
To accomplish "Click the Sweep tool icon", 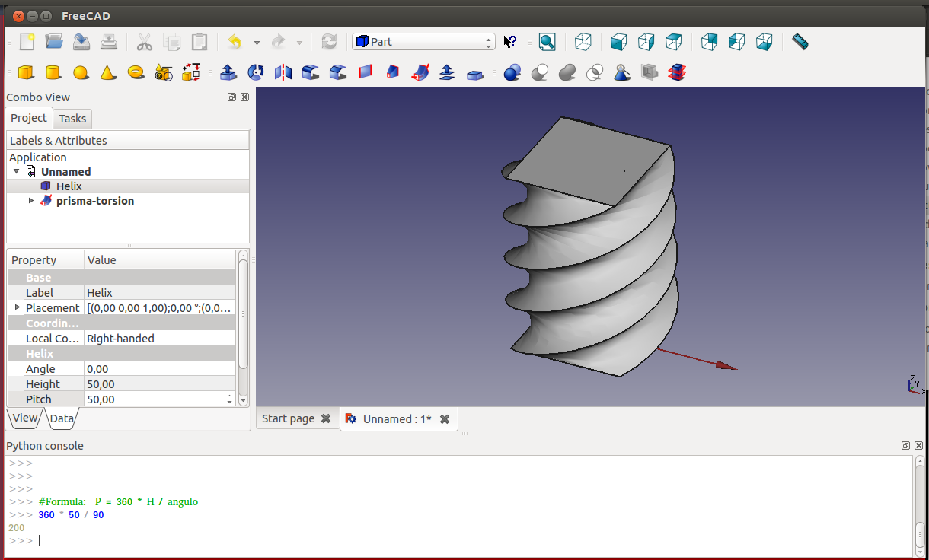I will (420, 72).
